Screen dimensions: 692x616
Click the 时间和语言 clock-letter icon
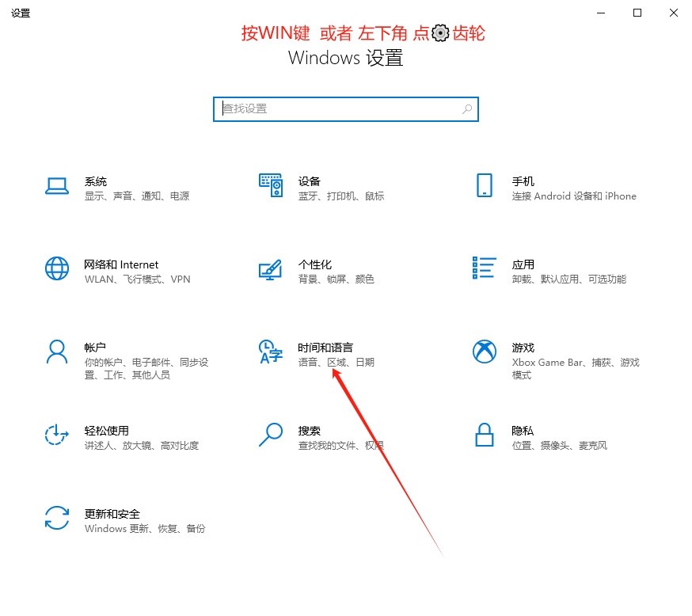(271, 352)
